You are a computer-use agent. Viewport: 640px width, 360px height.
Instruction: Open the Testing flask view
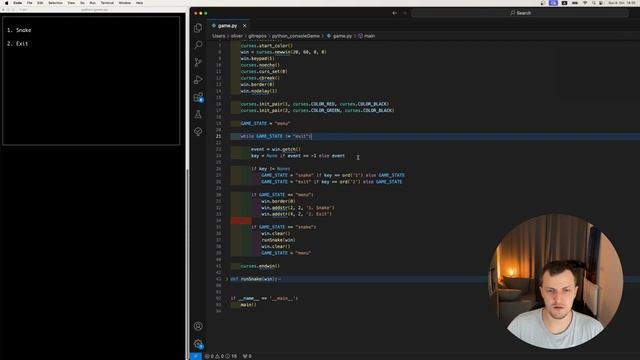[198, 114]
